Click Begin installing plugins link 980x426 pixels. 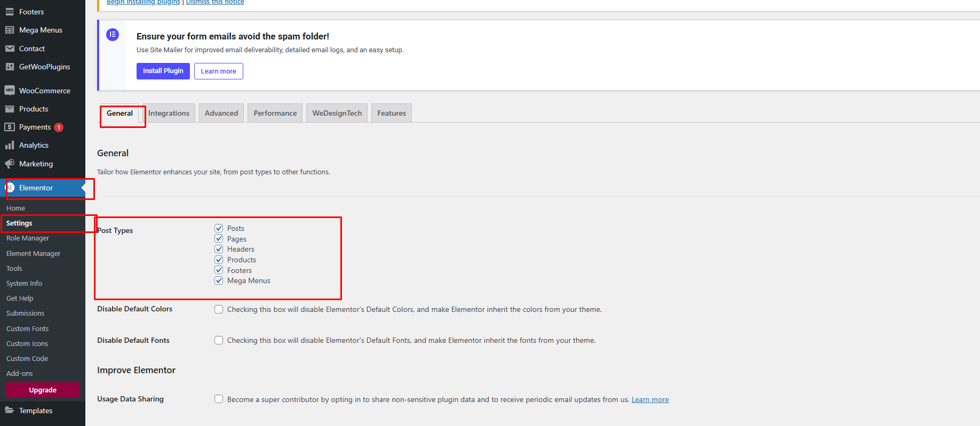tap(144, 2)
